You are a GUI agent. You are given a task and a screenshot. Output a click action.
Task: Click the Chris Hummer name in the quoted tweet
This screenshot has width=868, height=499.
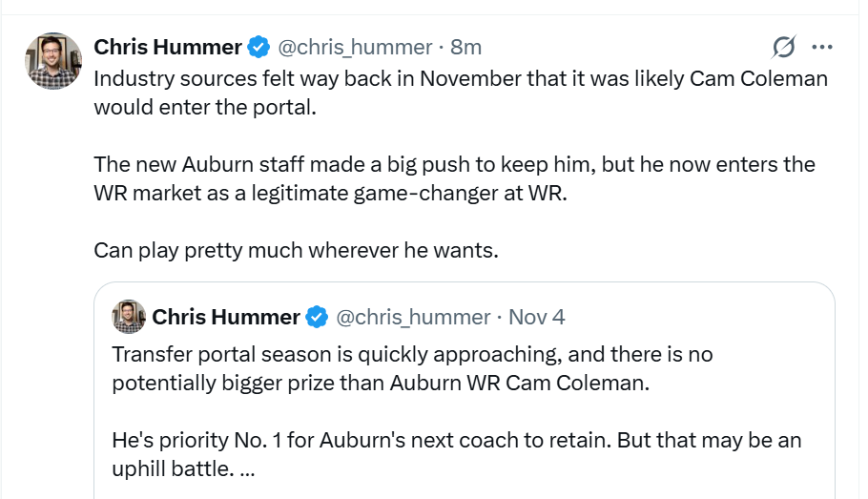coord(226,317)
